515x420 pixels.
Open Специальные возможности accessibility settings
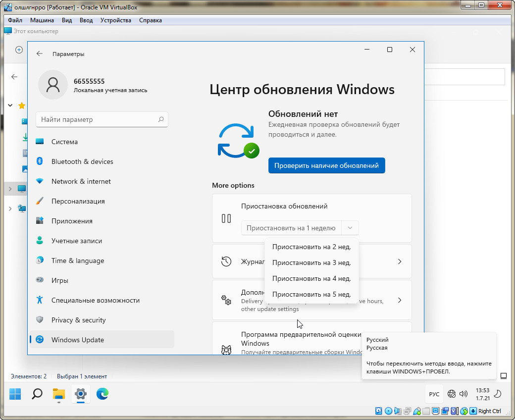(95, 300)
